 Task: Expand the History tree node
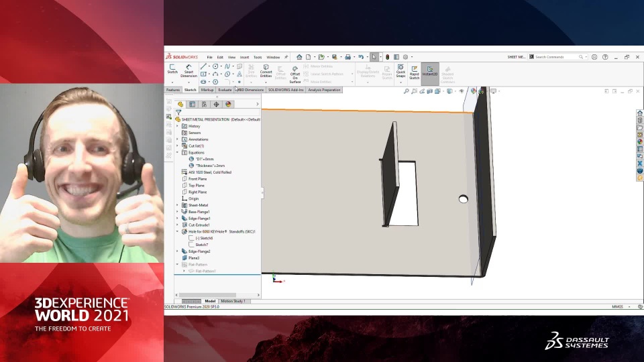[x=177, y=126]
